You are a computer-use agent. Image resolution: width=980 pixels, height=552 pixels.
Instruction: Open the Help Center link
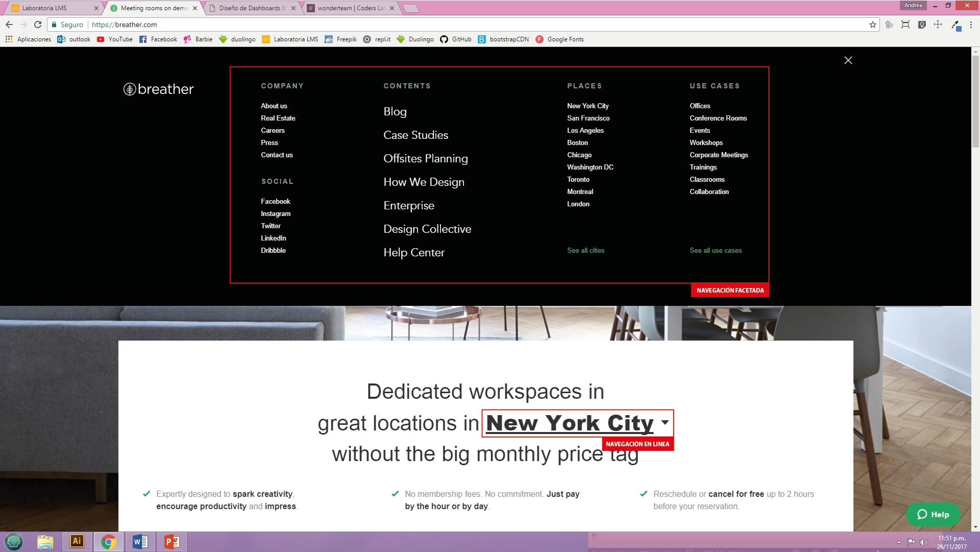pos(414,252)
